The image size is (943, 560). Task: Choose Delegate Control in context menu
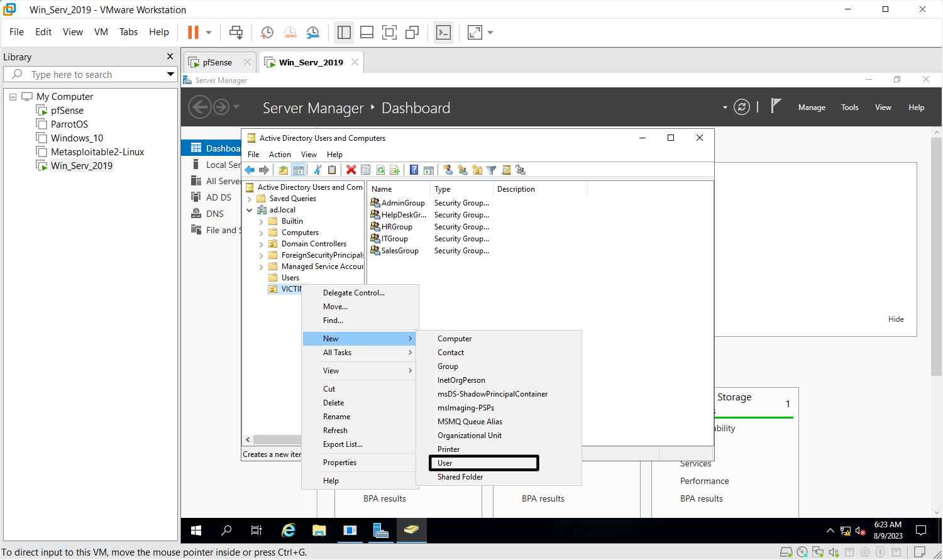click(354, 293)
